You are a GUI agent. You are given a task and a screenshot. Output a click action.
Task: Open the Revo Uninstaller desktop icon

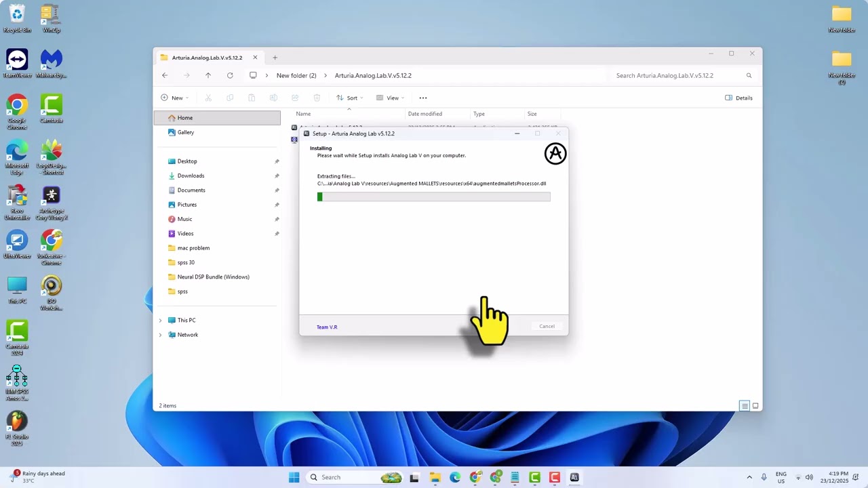tap(17, 203)
